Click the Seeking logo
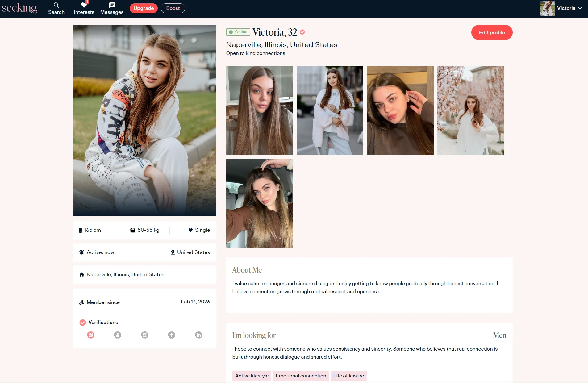Viewport: 588px width, 383px height. (19, 8)
